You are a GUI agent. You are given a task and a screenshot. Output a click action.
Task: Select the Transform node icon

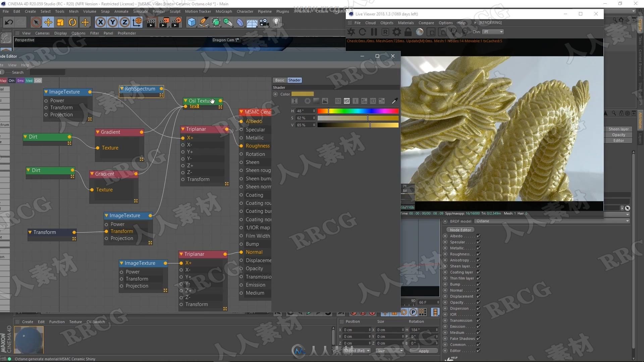(30, 232)
